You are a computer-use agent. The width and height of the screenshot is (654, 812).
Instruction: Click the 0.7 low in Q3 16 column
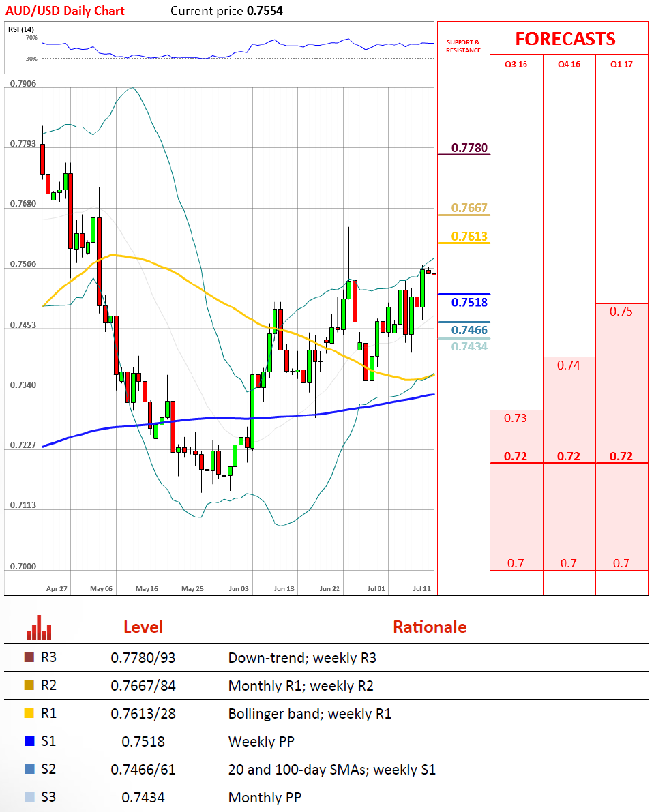516,563
